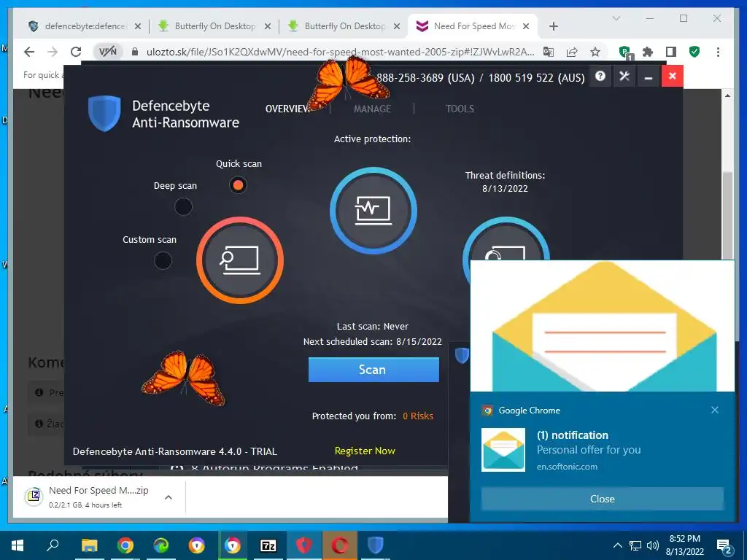Open Defencebyte settings wrench icon
Viewport: 747px width, 560px height.
click(624, 76)
